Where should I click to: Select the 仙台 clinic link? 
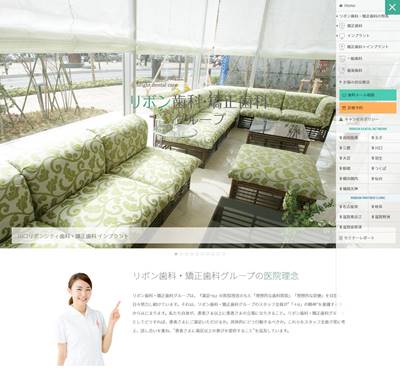click(x=377, y=179)
